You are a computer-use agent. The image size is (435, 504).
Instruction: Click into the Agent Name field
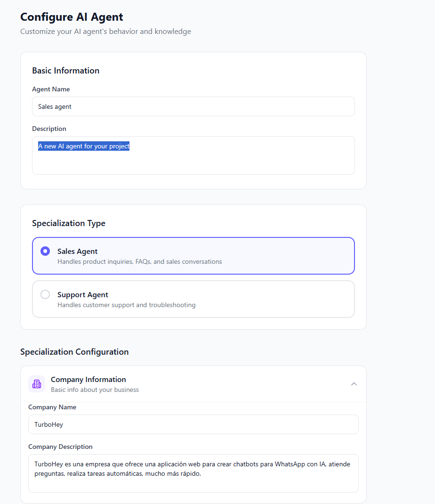[193, 106]
